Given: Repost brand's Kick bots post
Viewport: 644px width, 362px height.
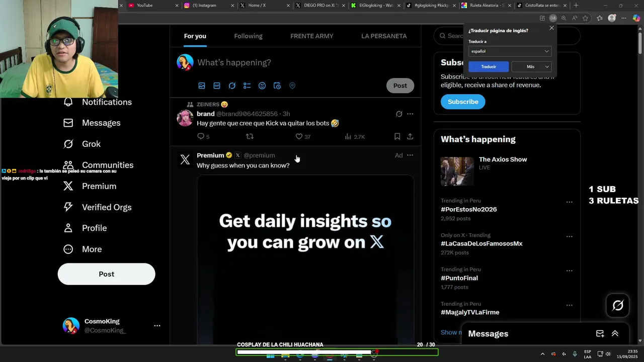Looking at the screenshot, I should click(x=250, y=136).
